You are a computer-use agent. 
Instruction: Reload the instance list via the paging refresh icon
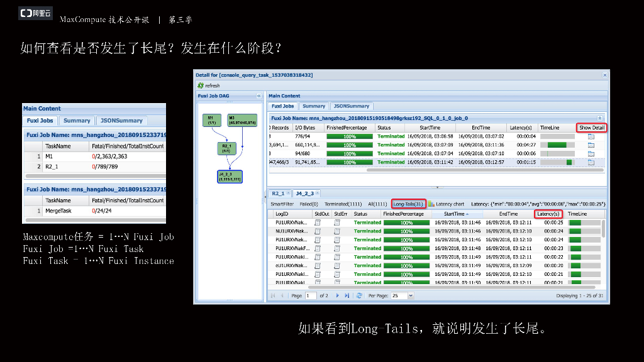coord(359,295)
